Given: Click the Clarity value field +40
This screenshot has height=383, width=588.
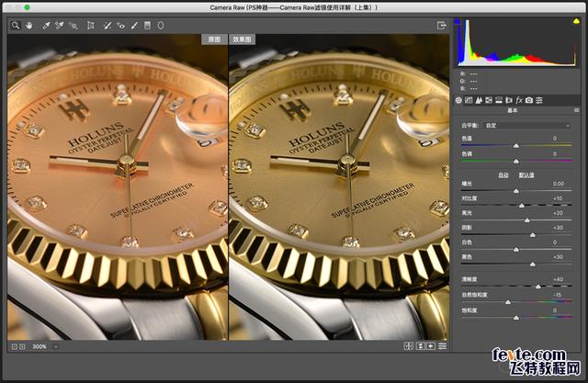Looking at the screenshot, I should point(558,279).
